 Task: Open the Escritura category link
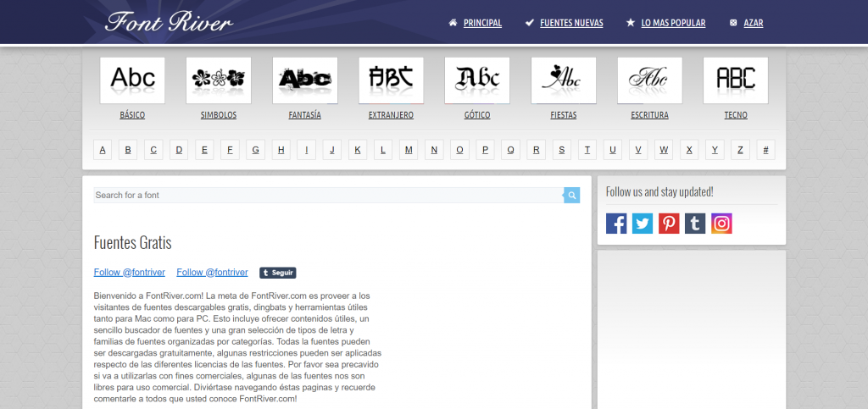click(x=649, y=115)
